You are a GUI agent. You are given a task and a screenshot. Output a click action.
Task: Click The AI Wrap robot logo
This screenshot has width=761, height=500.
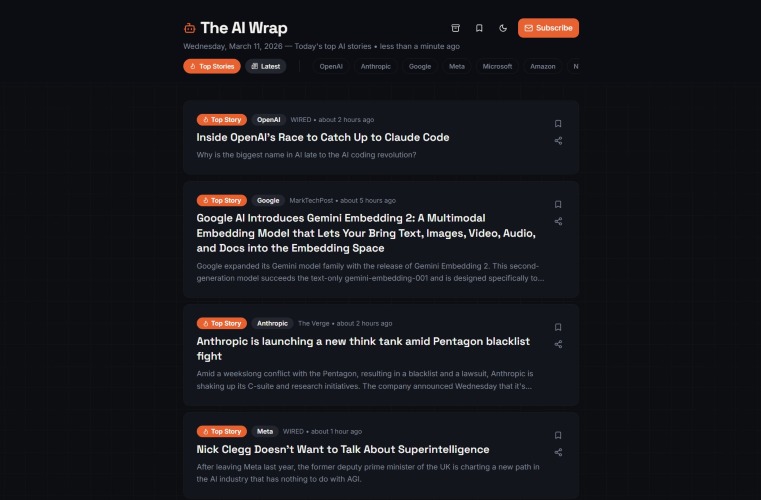[x=189, y=28]
